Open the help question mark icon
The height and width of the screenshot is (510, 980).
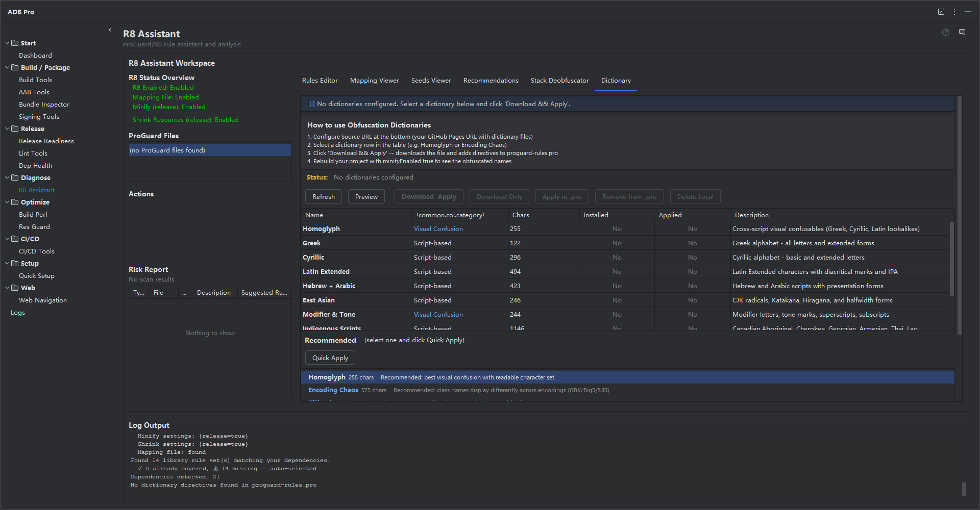(946, 32)
